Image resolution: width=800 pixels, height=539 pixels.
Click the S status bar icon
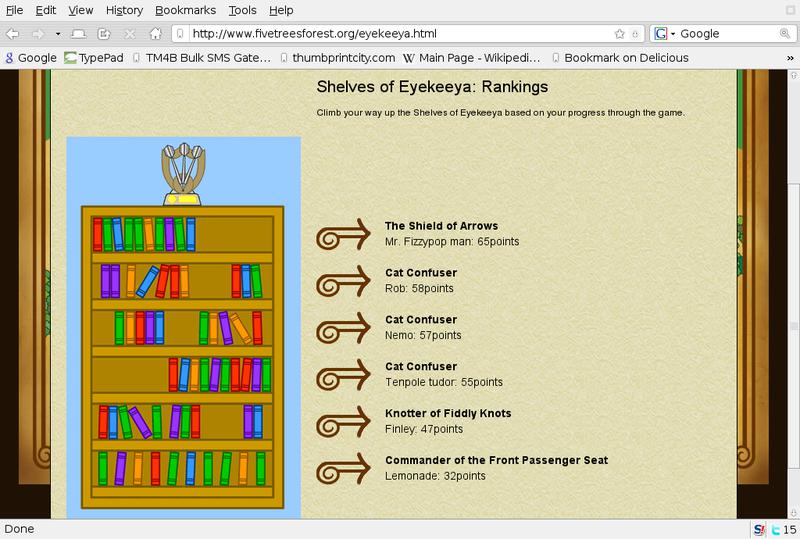tap(759, 530)
